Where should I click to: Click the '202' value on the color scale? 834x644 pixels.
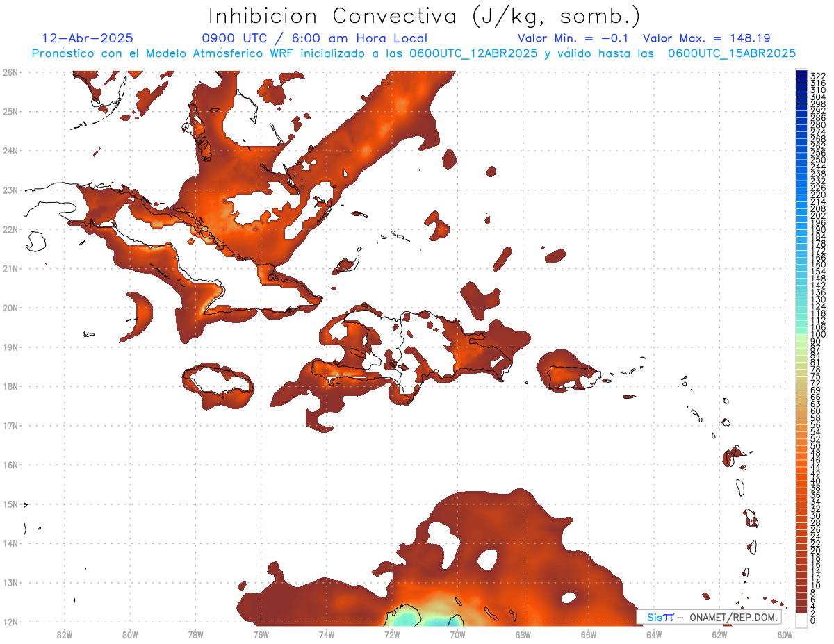click(x=818, y=215)
